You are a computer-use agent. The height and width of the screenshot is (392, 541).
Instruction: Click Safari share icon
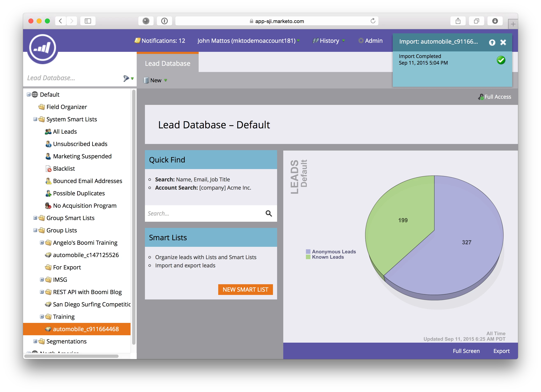click(458, 21)
